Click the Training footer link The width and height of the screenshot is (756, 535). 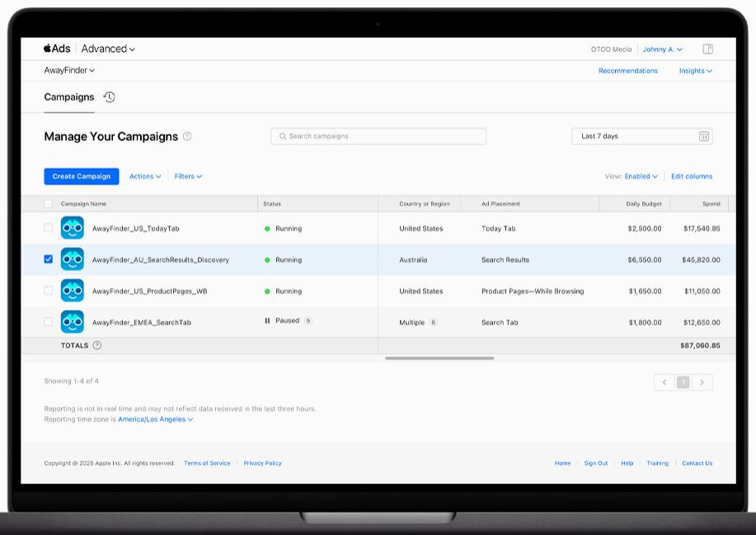coord(657,463)
